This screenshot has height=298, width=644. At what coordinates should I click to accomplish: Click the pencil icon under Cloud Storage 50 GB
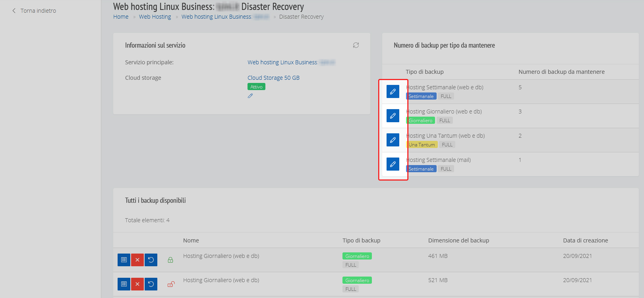tap(250, 96)
